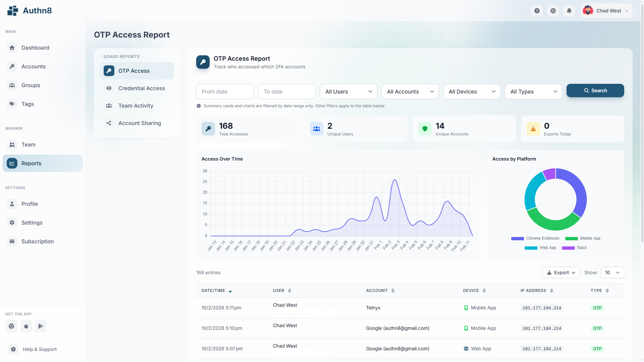Go to Accounts in sidebar
Image resolution: width=644 pixels, height=362 pixels.
pyautogui.click(x=34, y=66)
